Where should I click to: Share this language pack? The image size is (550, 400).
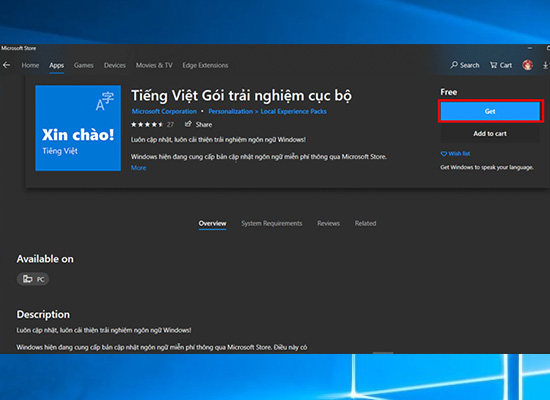[199, 125]
